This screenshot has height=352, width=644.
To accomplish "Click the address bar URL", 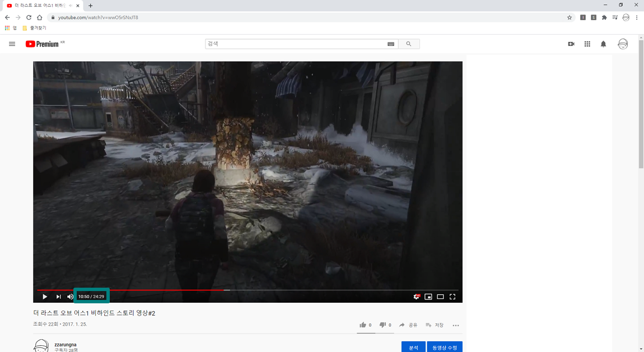I will point(98,17).
